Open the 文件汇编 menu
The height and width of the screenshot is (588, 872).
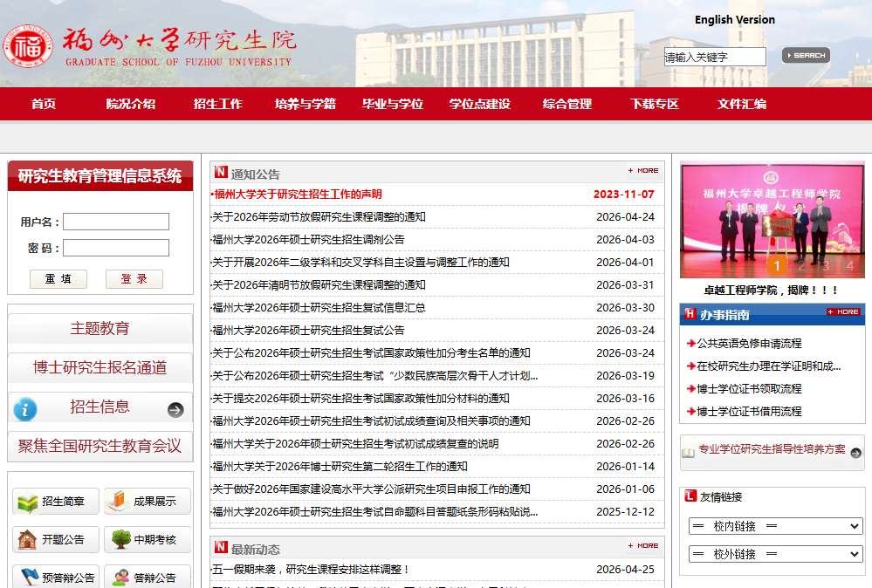[x=742, y=104]
